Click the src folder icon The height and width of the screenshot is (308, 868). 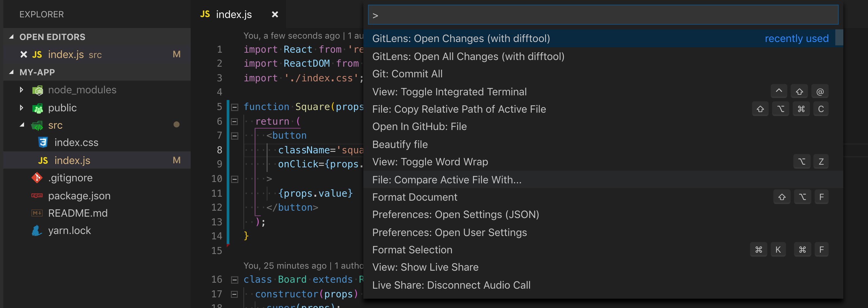(38, 125)
